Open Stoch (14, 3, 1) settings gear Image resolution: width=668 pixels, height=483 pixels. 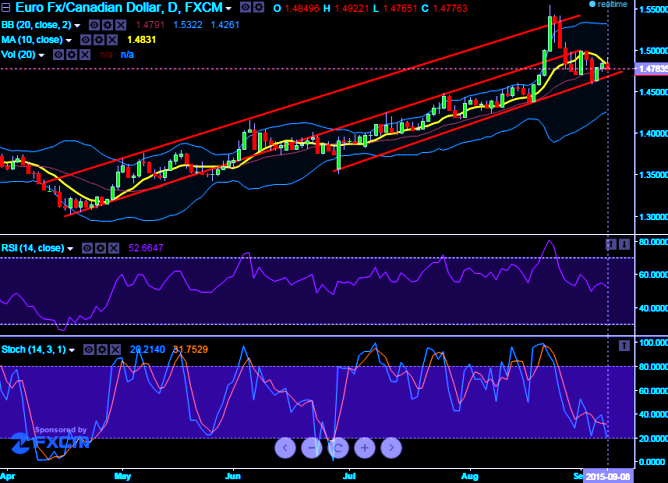(x=102, y=350)
